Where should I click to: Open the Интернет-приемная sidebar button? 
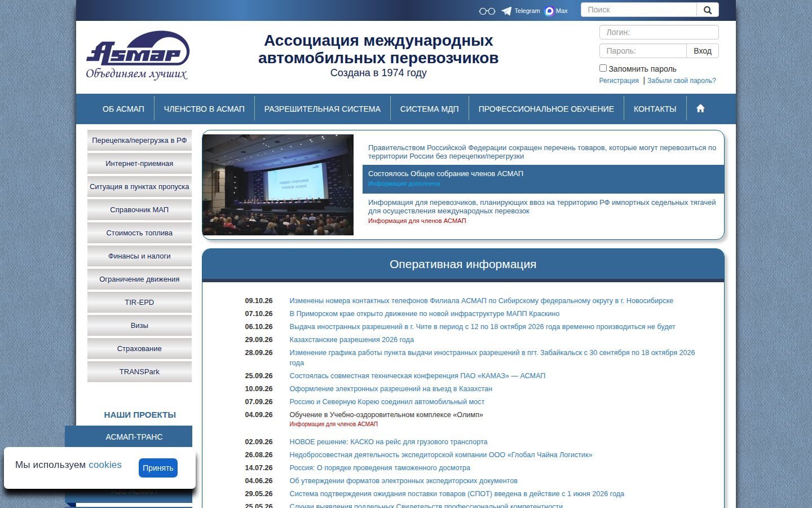[x=139, y=164]
